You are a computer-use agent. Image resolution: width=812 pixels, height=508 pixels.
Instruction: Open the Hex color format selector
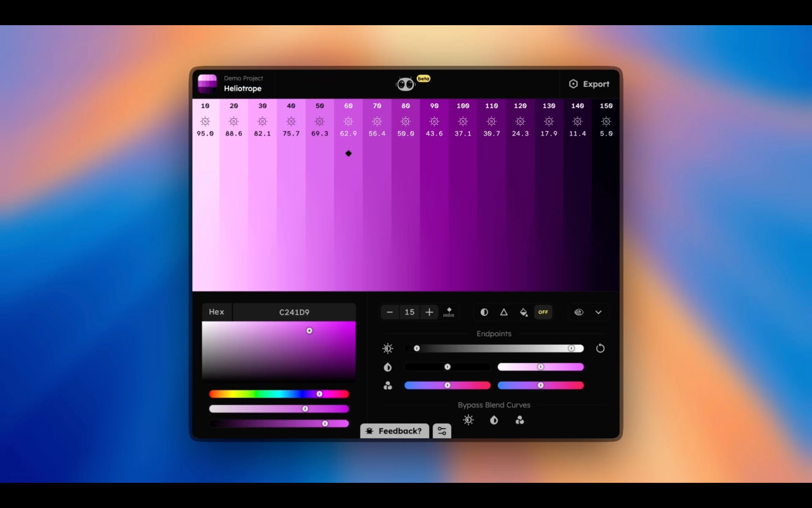click(x=217, y=312)
